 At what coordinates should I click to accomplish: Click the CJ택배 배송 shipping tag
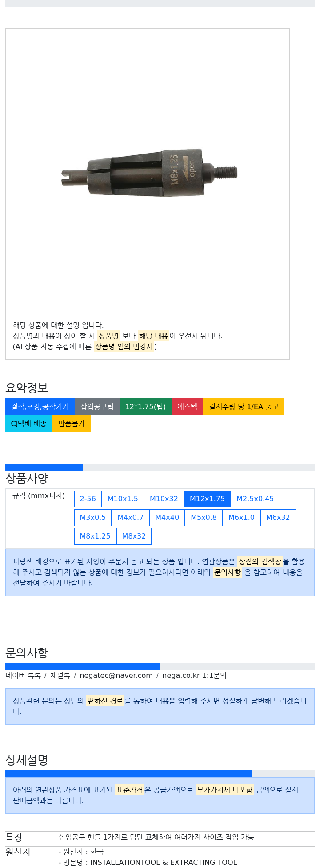(29, 424)
